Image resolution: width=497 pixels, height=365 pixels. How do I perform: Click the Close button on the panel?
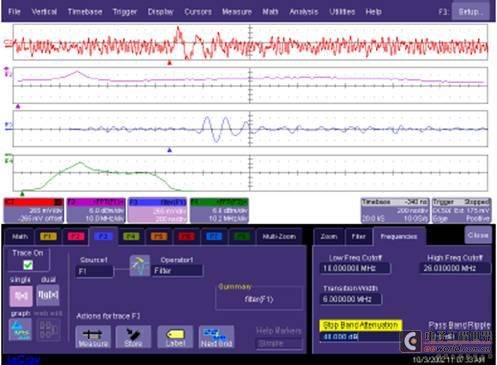click(478, 235)
